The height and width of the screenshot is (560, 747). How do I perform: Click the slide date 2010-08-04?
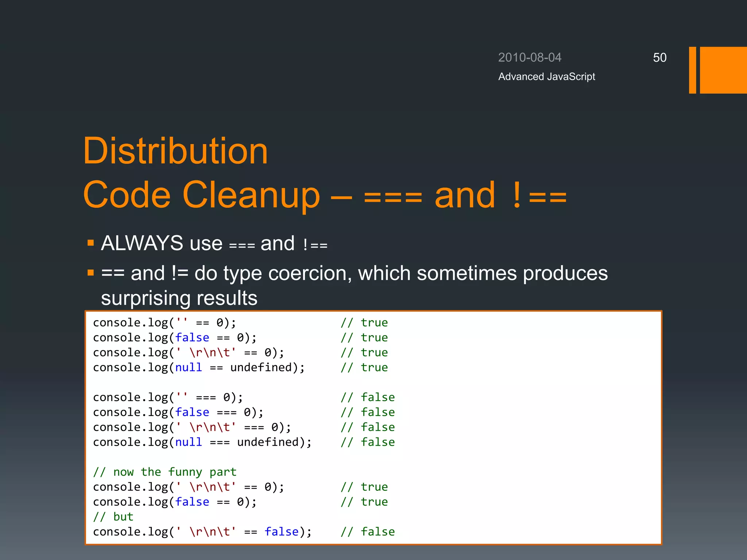tap(530, 58)
